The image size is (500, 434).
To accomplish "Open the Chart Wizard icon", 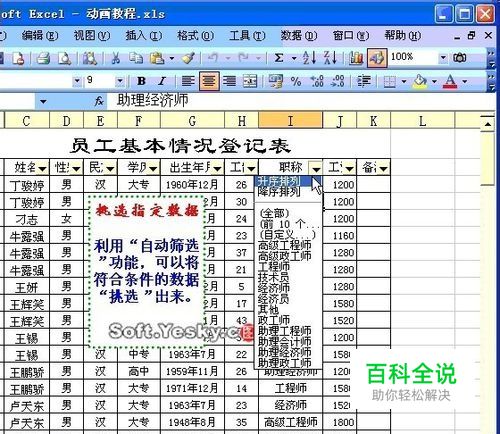I will [356, 58].
